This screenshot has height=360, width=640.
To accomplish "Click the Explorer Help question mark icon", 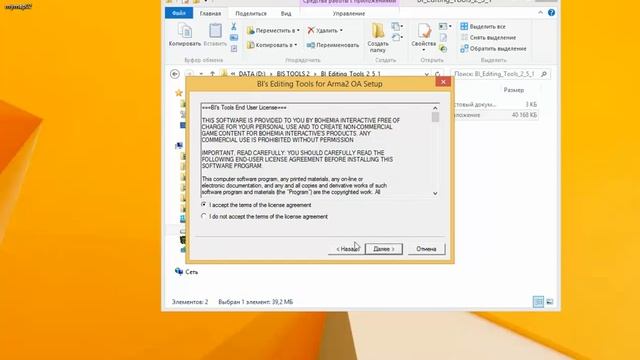I will click(551, 13).
